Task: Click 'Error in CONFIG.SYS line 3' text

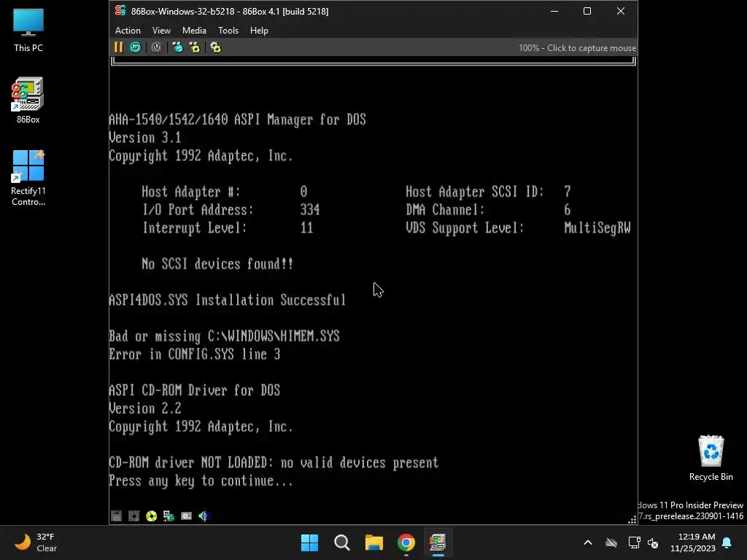Action: [x=194, y=354]
